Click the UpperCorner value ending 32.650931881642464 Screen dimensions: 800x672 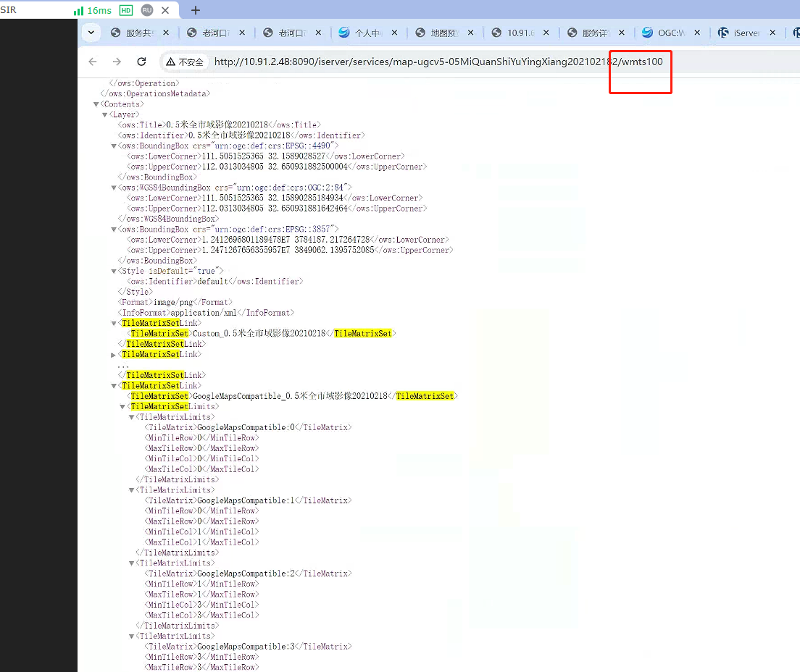pyautogui.click(x=275, y=209)
